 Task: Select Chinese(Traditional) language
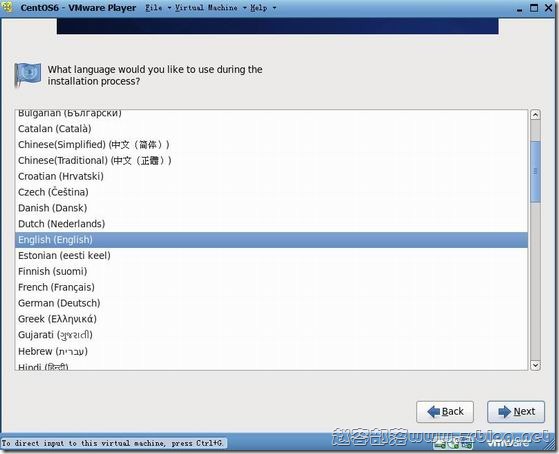[271, 160]
